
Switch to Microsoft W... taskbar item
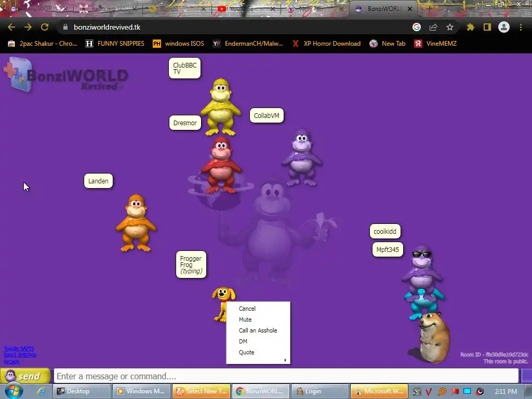pos(379,391)
